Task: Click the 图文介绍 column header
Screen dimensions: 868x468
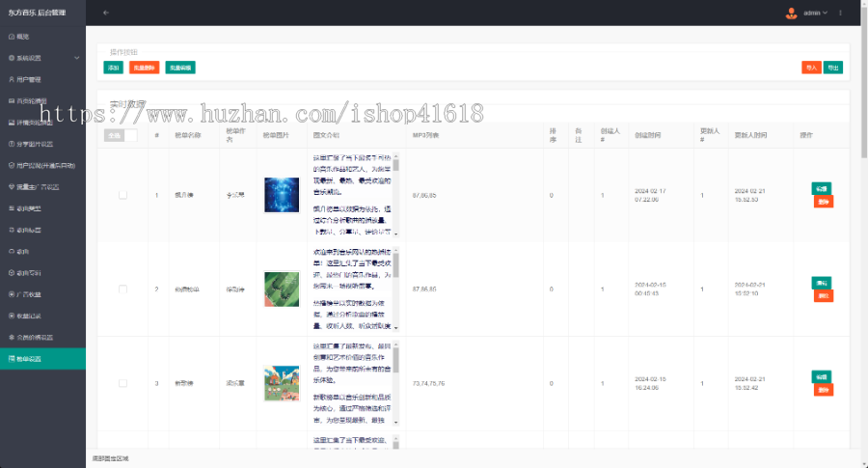Action: (x=326, y=135)
